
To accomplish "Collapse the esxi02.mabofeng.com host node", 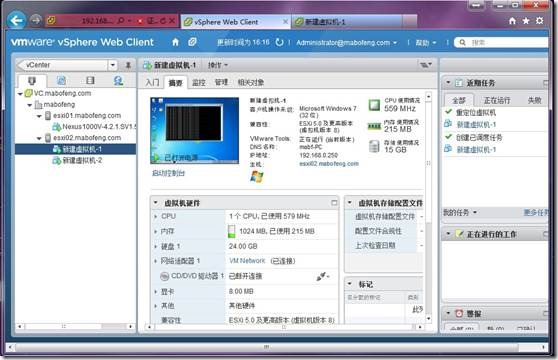I will (x=40, y=138).
